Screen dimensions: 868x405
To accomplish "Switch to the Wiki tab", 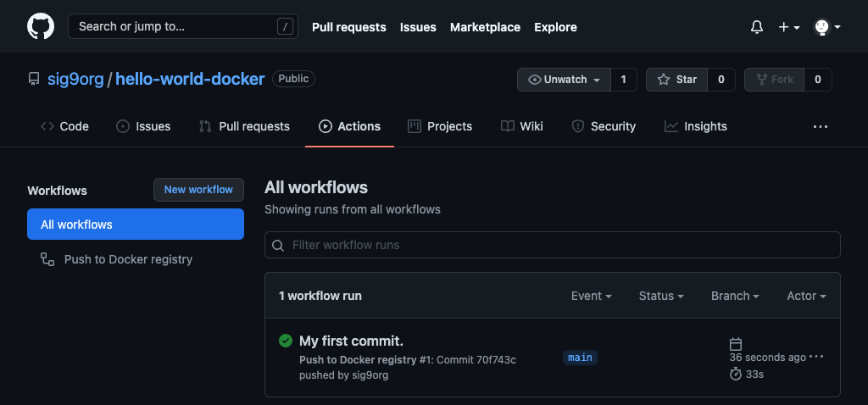I will [522, 126].
